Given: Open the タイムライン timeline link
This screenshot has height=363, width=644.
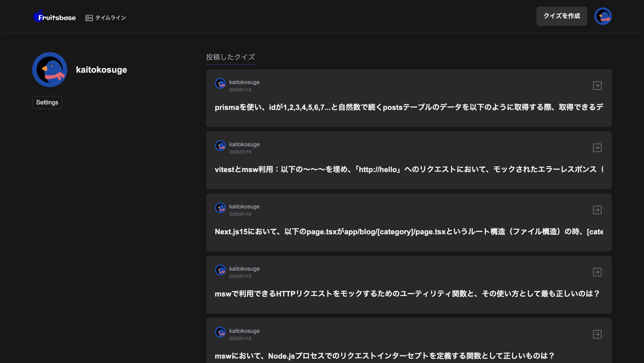Looking at the screenshot, I should (110, 18).
